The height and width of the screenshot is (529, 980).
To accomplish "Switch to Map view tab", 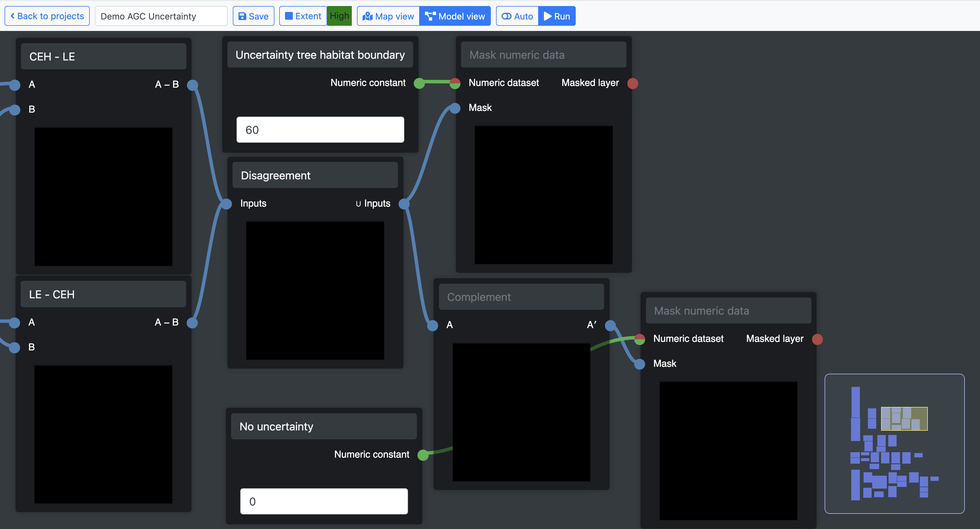I will [388, 16].
